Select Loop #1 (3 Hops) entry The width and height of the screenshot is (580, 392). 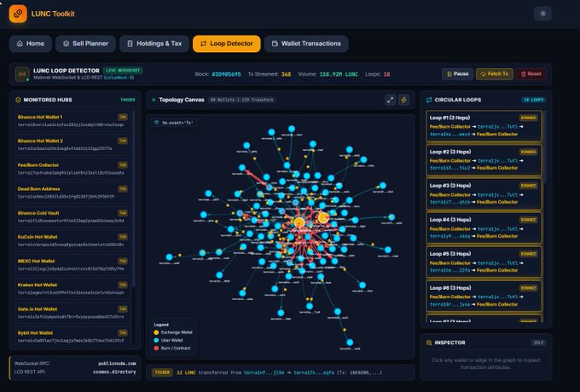(484, 126)
